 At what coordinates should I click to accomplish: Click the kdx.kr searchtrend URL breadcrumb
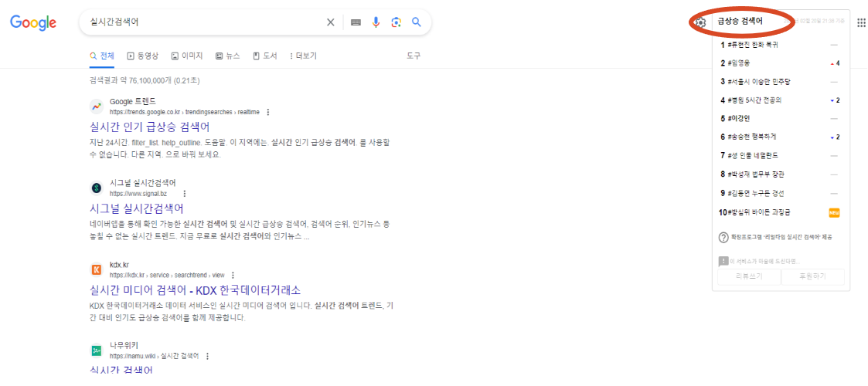tap(167, 275)
